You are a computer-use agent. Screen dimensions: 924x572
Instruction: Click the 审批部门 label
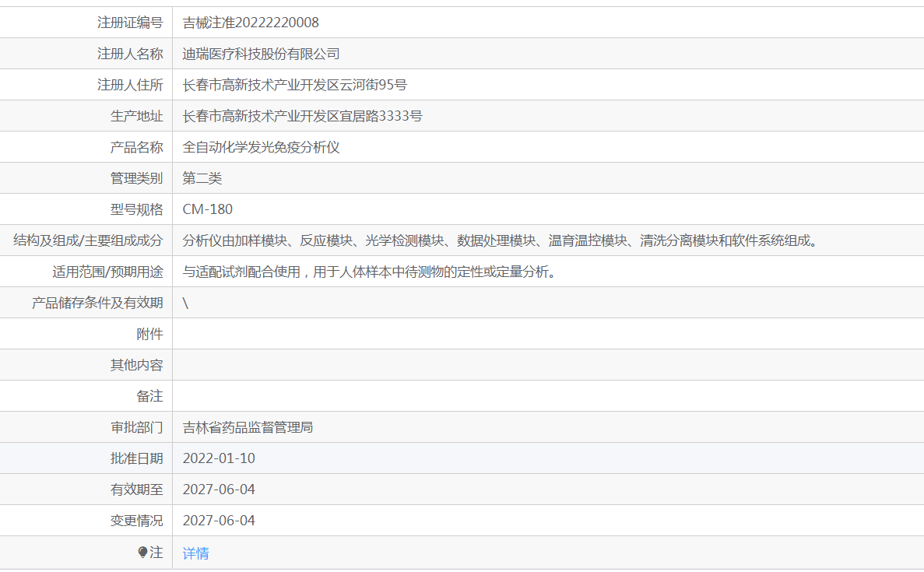pyautogui.click(x=137, y=428)
